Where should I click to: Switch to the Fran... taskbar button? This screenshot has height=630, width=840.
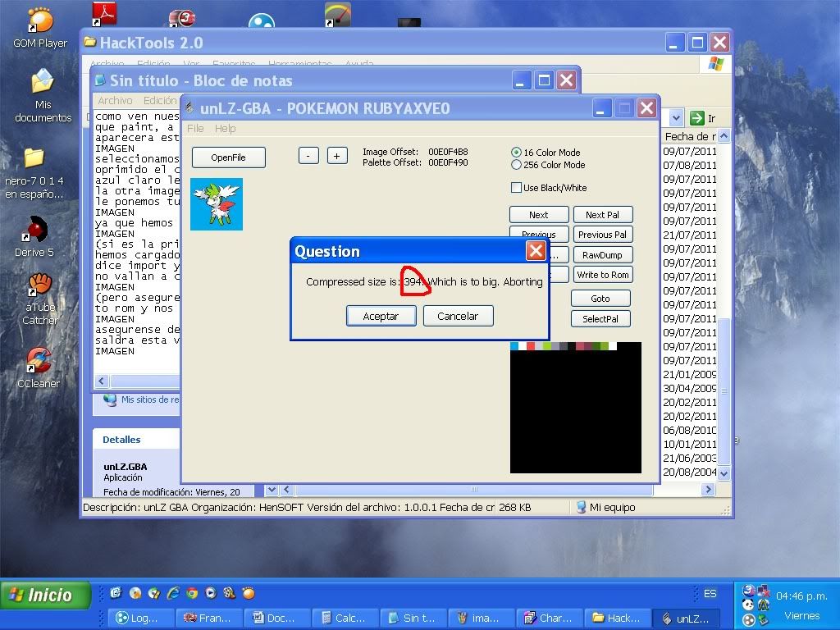tap(209, 618)
